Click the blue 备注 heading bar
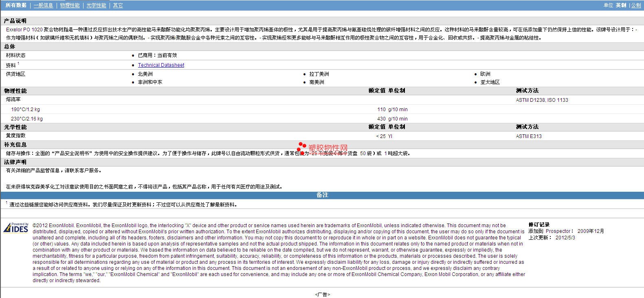644x298 pixels. (322, 195)
